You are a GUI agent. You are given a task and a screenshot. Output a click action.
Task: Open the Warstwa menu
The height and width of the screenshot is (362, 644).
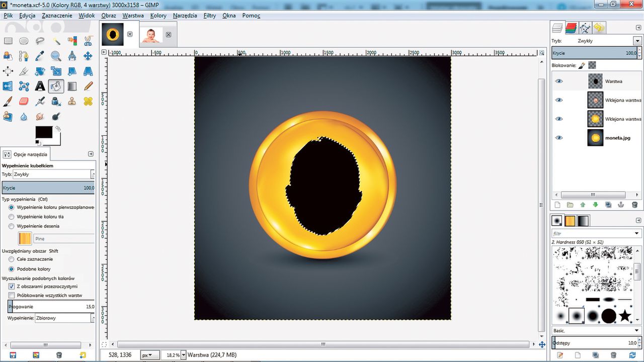(x=133, y=16)
